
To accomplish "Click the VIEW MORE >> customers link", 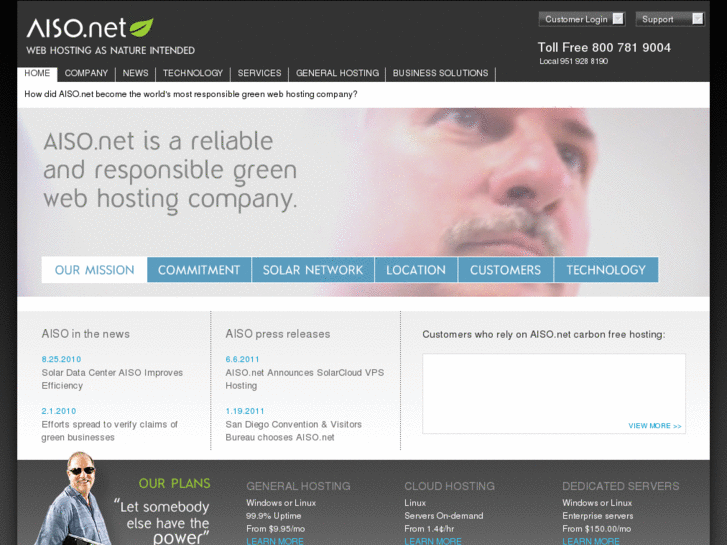I will click(655, 426).
